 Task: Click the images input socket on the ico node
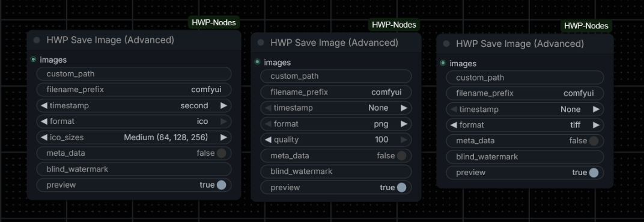point(33,60)
